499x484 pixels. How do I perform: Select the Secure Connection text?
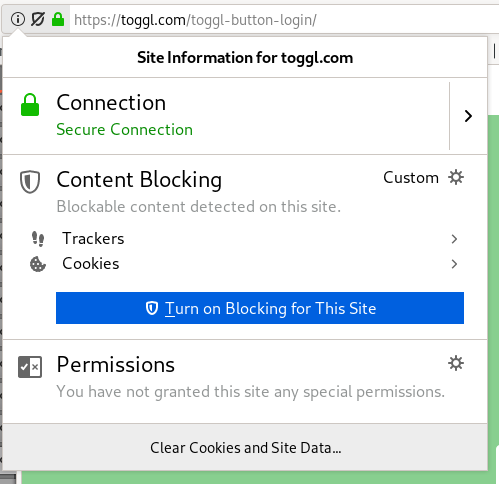(x=124, y=129)
